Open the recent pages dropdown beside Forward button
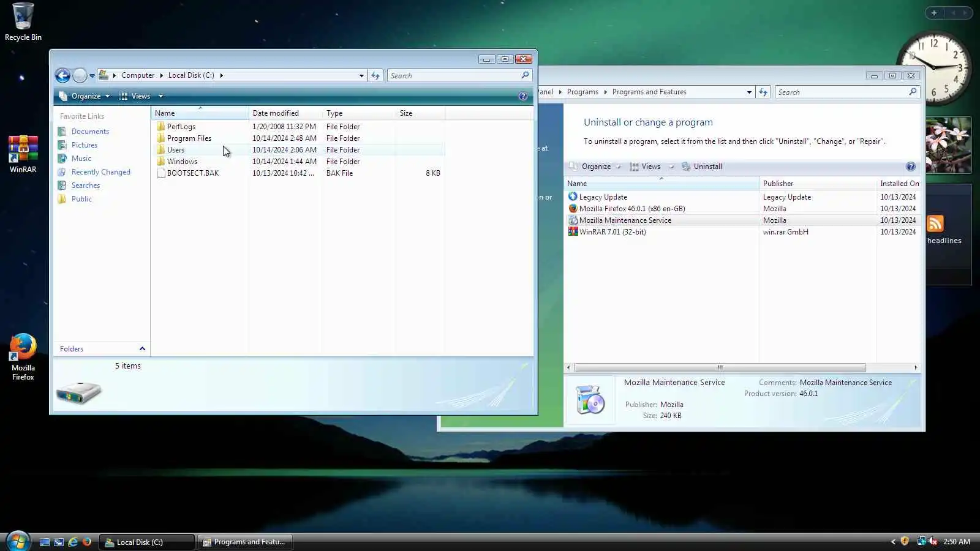The height and width of the screenshot is (551, 980). click(x=92, y=76)
